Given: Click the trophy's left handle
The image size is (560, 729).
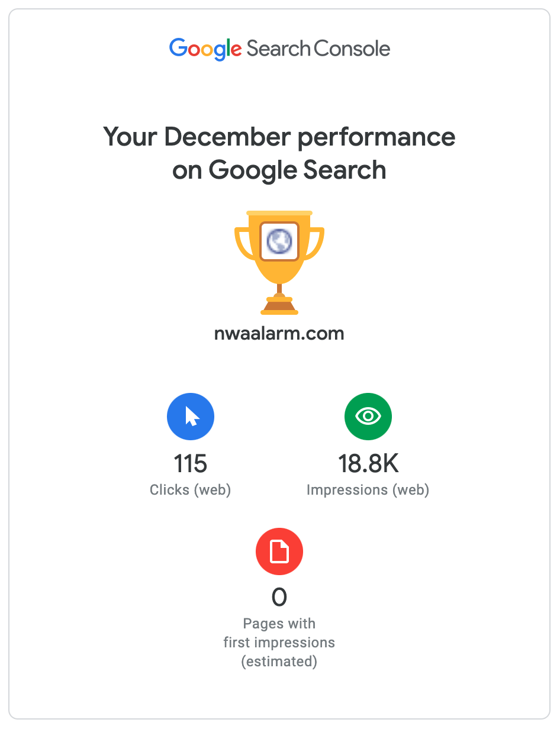Looking at the screenshot, I should [x=243, y=244].
